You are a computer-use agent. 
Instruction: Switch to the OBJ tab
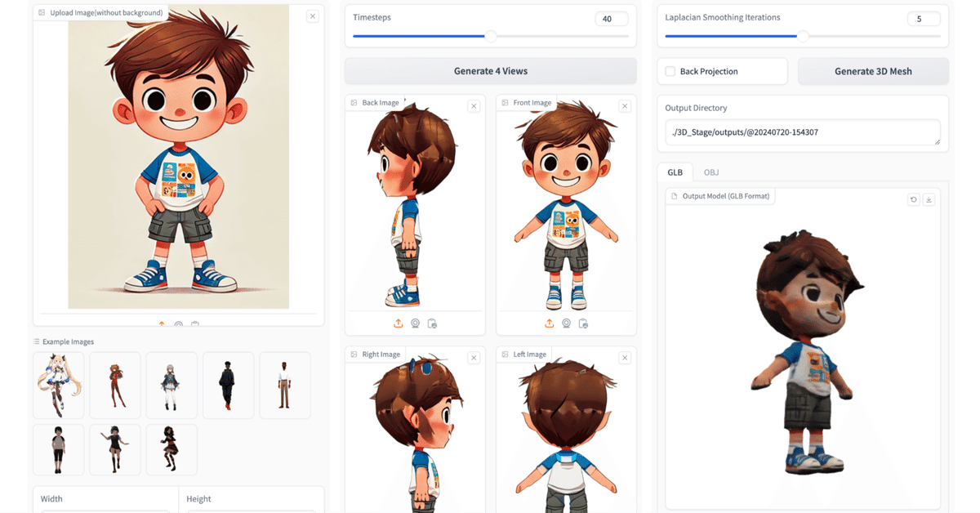(711, 172)
